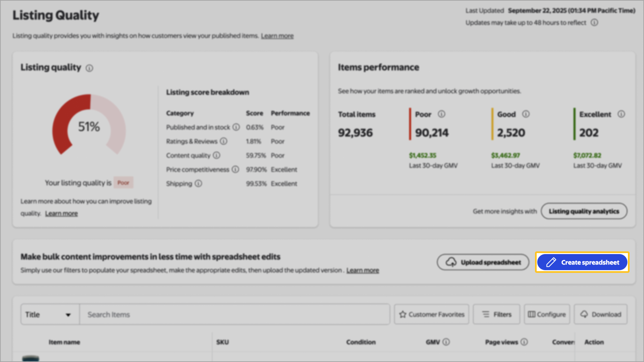Screen dimensions: 644x362
Task: Expand the Title search dropdown
Action: pos(50,314)
